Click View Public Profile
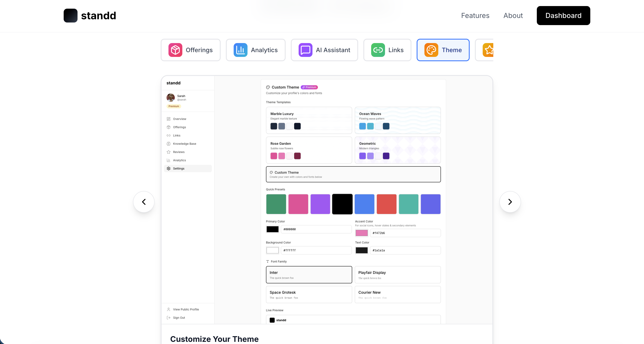 point(186,309)
